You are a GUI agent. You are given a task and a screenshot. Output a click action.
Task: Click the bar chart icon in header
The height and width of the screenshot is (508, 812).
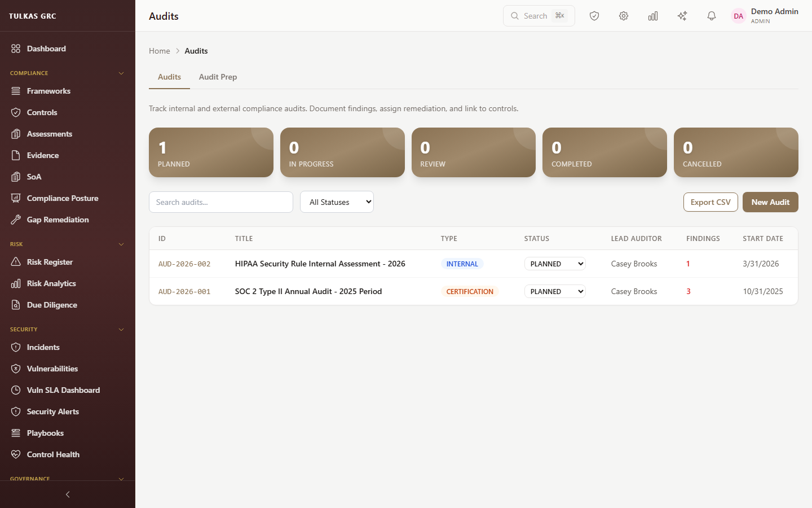click(653, 16)
